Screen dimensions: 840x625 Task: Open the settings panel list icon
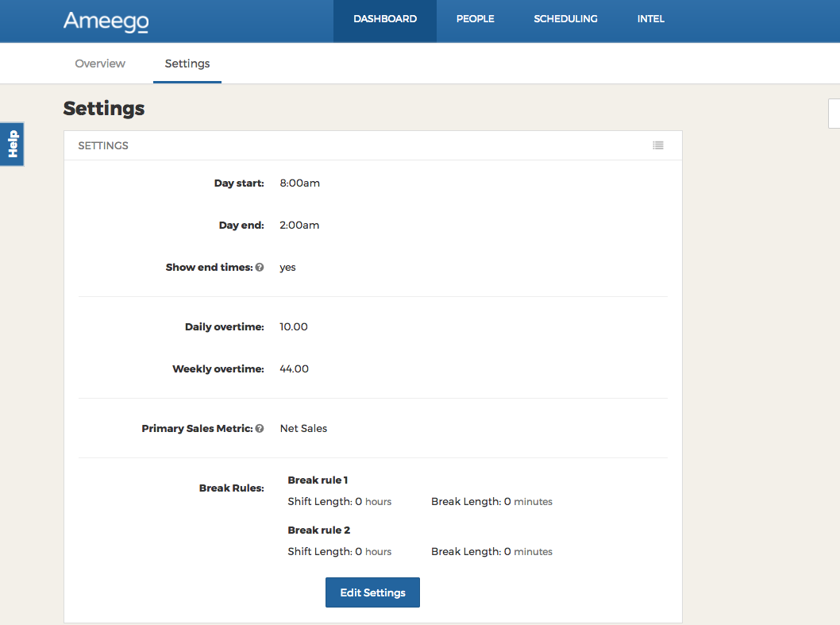(658, 145)
